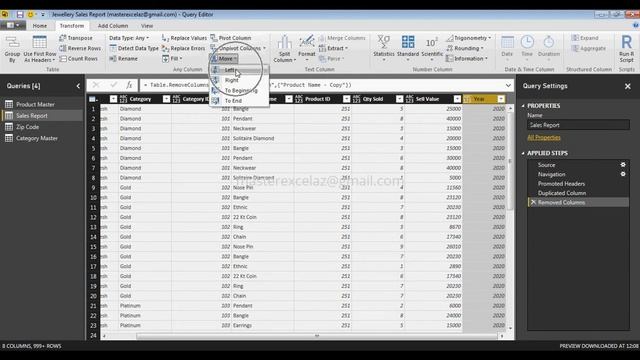Close the Query Settings pane
The height and width of the screenshot is (360, 640).
point(627,86)
